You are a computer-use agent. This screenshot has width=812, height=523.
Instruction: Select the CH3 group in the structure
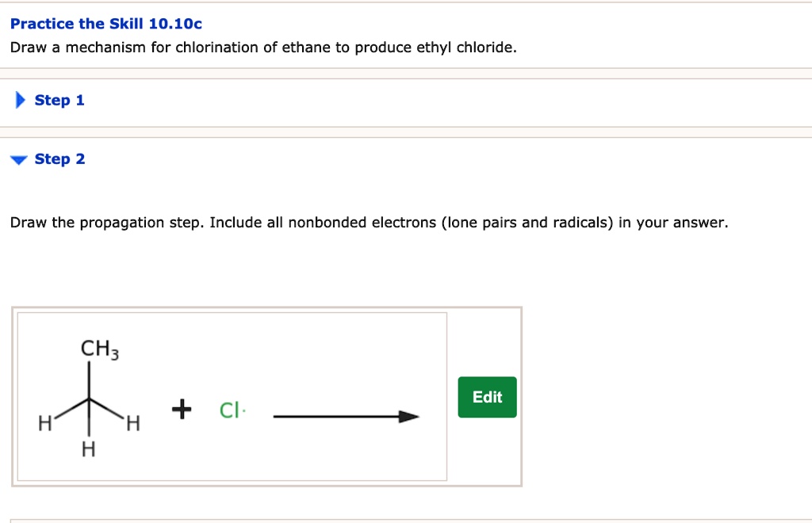97,346
